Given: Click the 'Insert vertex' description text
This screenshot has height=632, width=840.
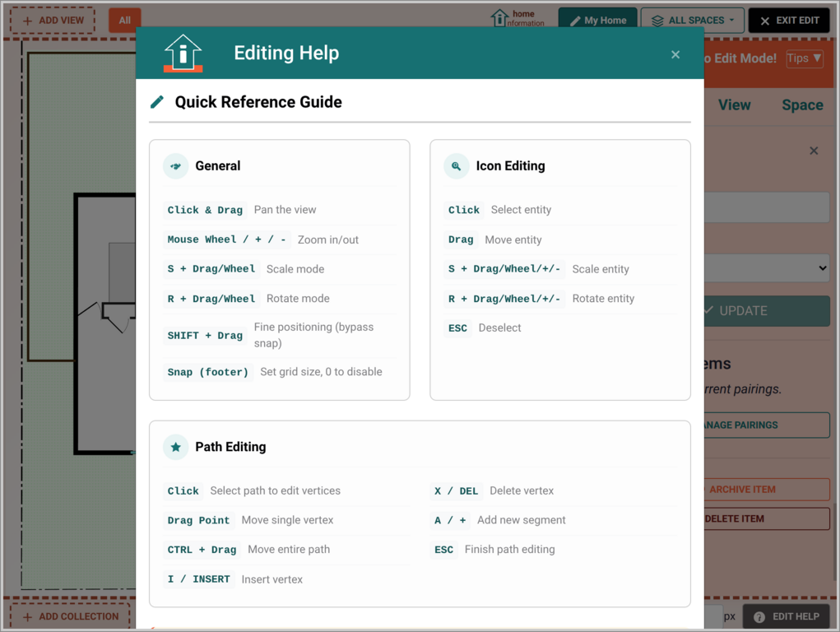Looking at the screenshot, I should (271, 579).
